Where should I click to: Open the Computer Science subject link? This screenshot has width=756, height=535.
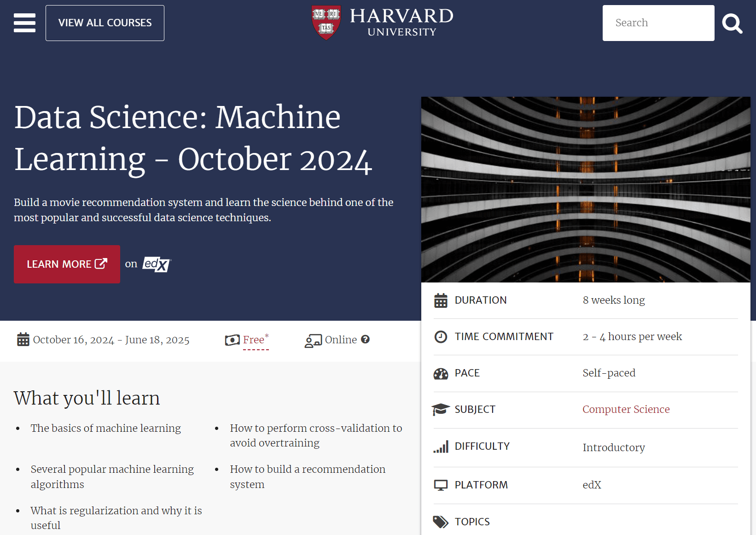pos(626,409)
